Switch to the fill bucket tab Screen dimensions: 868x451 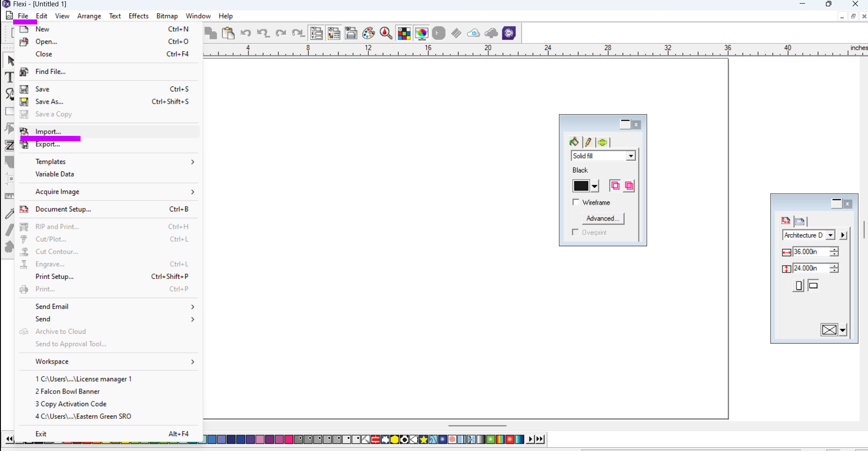tap(574, 142)
